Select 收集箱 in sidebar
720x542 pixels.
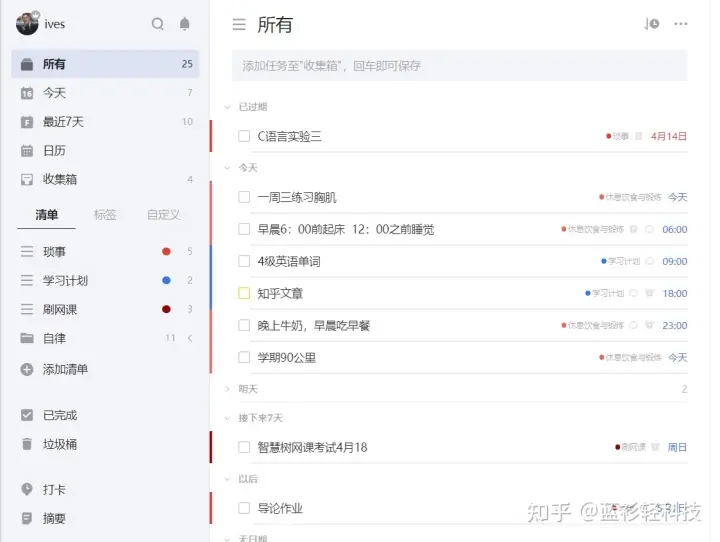click(x=105, y=180)
